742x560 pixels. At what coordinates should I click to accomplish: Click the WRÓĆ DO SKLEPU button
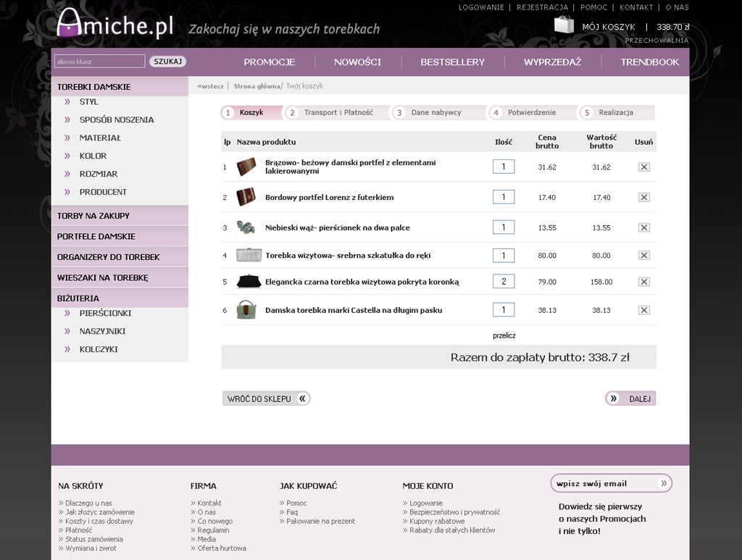(x=265, y=398)
